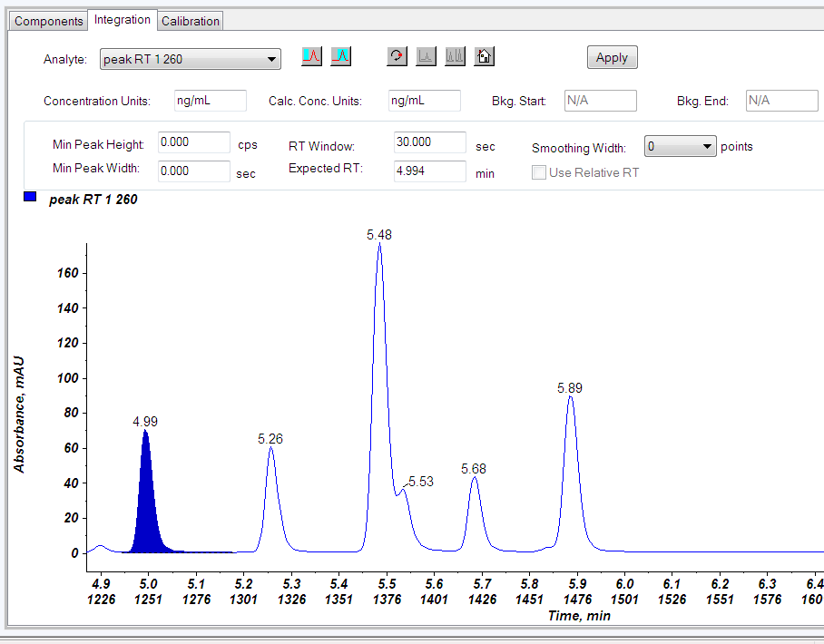Screen dimensions: 824x644
Task: Click the grayed single-peak chromatogram icon
Action: click(x=426, y=56)
